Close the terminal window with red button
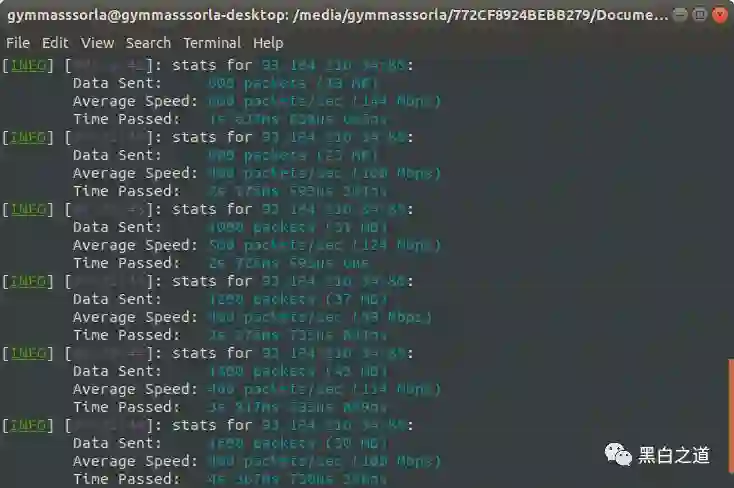This screenshot has width=734, height=488. click(719, 15)
